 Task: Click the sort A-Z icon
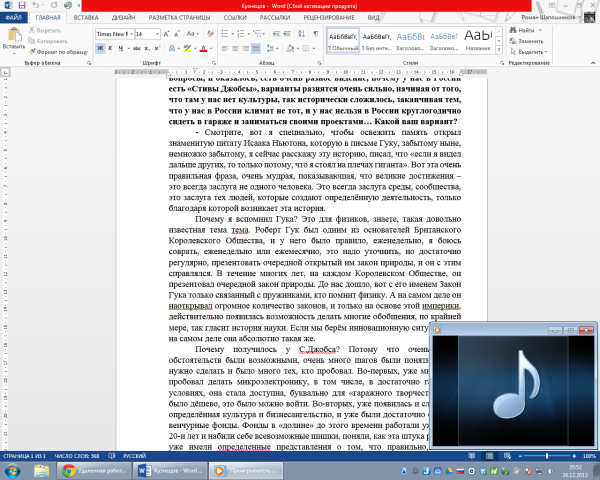click(302, 34)
